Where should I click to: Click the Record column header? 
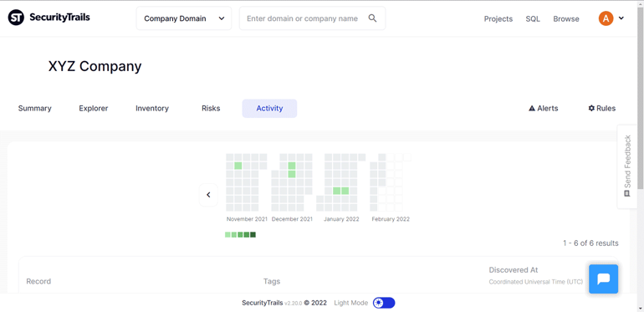pyautogui.click(x=38, y=281)
